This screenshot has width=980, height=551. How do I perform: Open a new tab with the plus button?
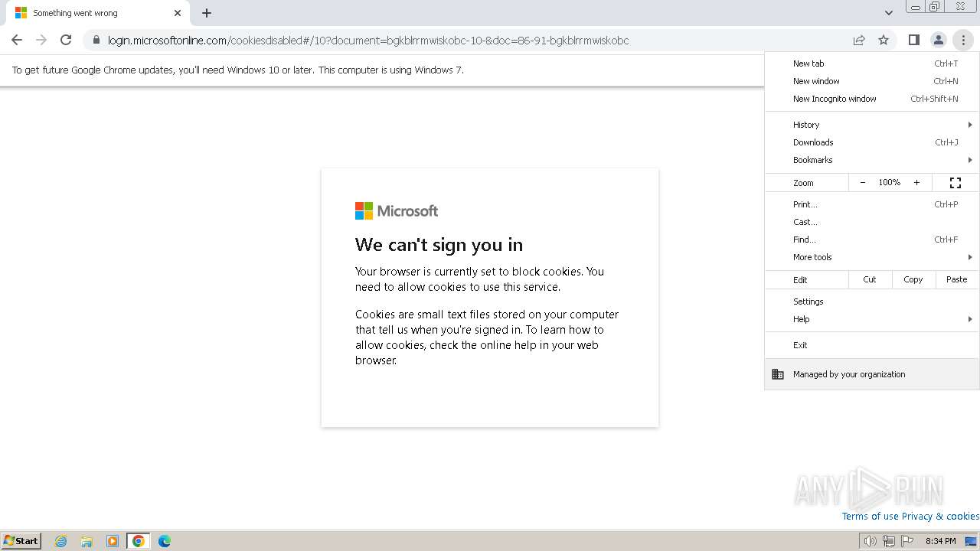coord(207,13)
